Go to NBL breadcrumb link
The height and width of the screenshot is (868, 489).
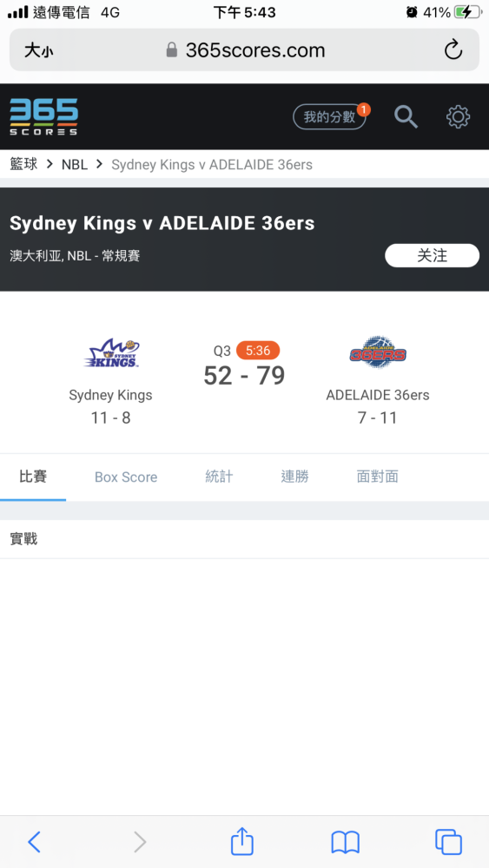(75, 164)
